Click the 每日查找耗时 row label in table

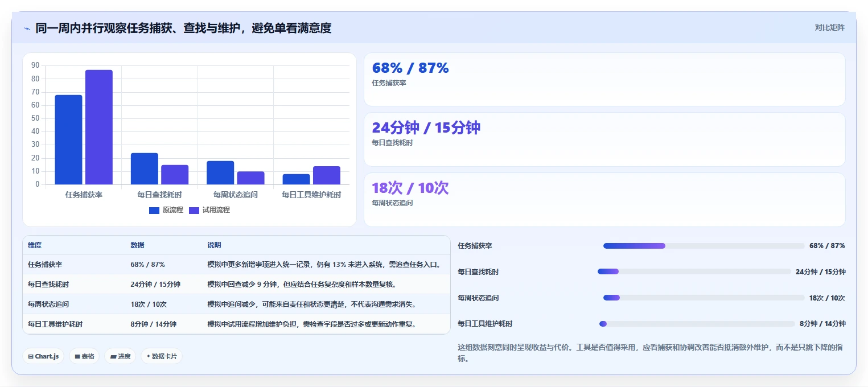(48, 285)
